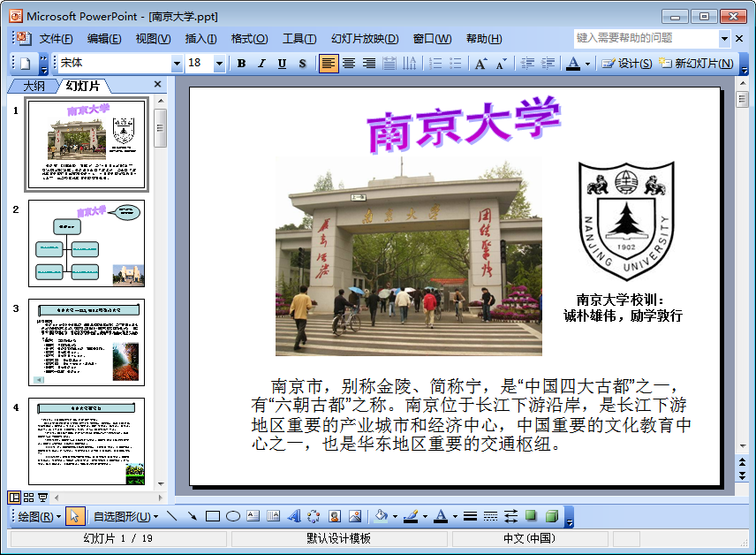Open the font size dropdown showing 18

[x=219, y=64]
